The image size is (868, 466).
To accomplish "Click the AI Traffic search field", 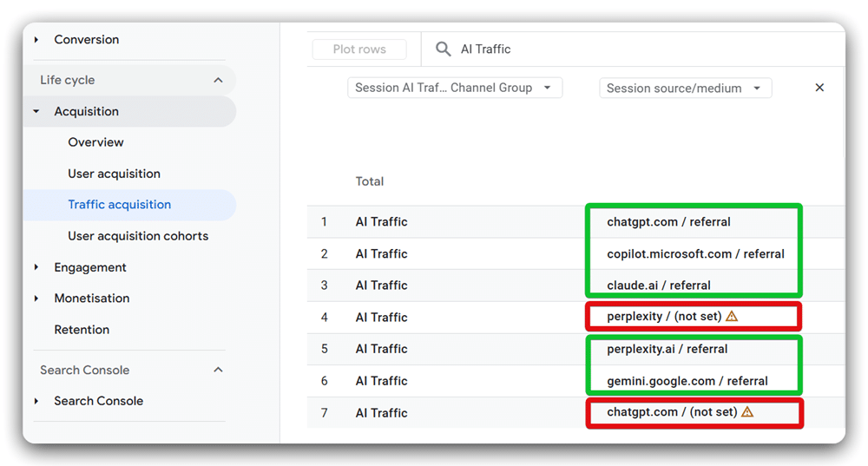I will [x=485, y=49].
